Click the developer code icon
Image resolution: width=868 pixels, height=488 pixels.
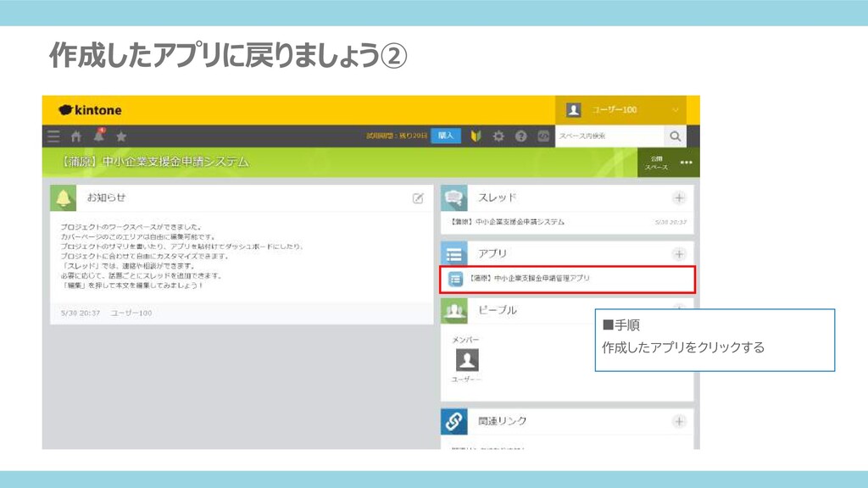pyautogui.click(x=543, y=136)
